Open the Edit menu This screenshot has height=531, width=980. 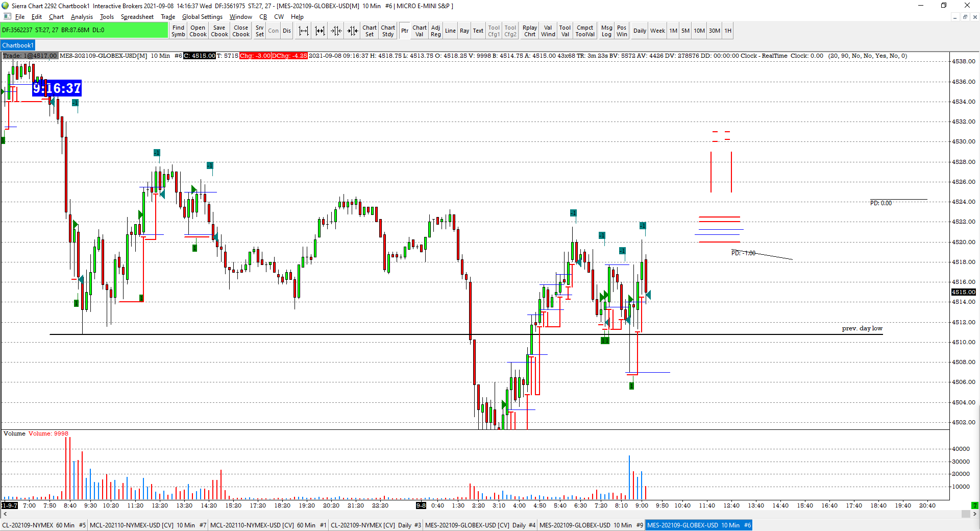(37, 17)
